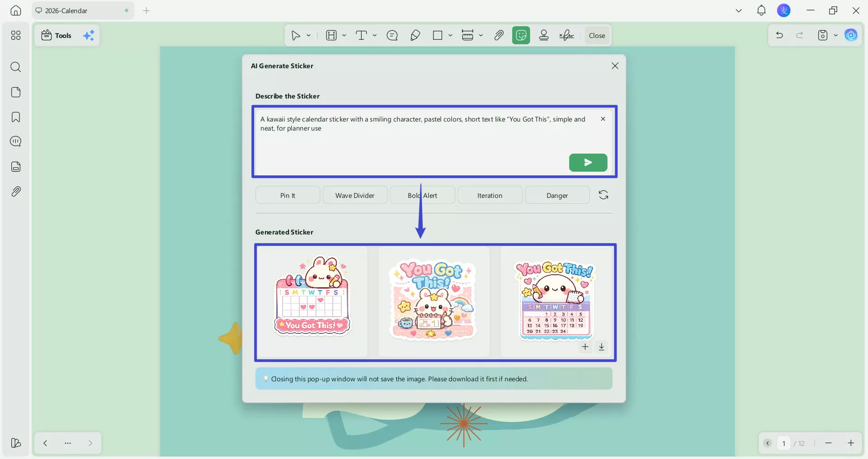Choose the Pin It suggestion
This screenshot has width=868, height=459.
point(288,195)
